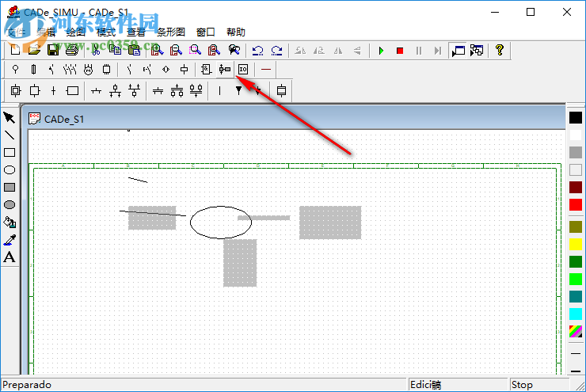Open the 窗口 menu
This screenshot has width=586, height=392.
pos(206,32)
